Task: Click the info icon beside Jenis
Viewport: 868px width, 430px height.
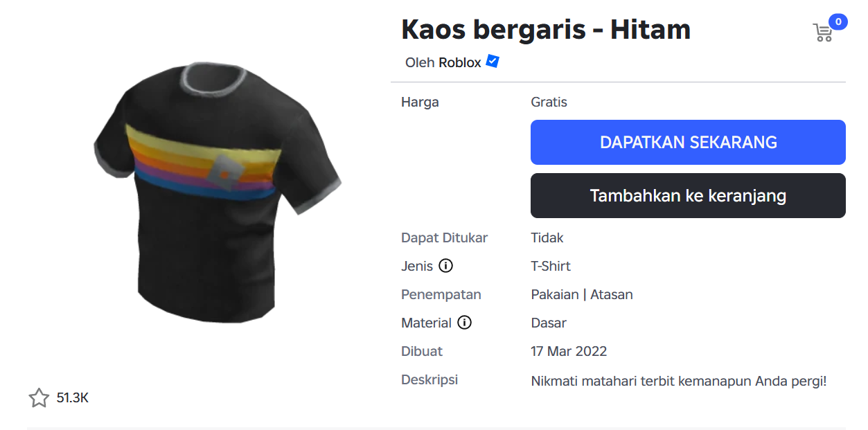Action: [x=447, y=265]
